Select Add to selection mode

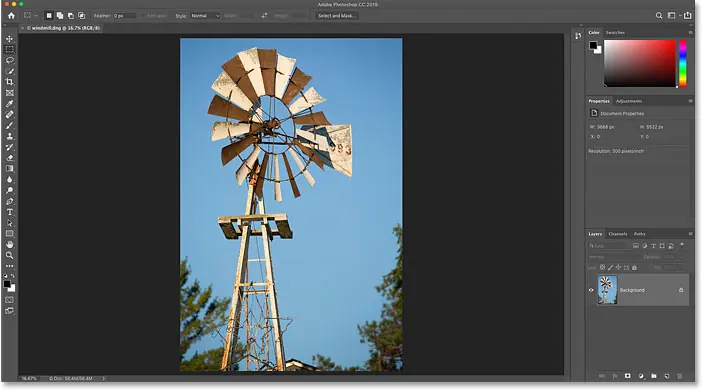coord(60,16)
